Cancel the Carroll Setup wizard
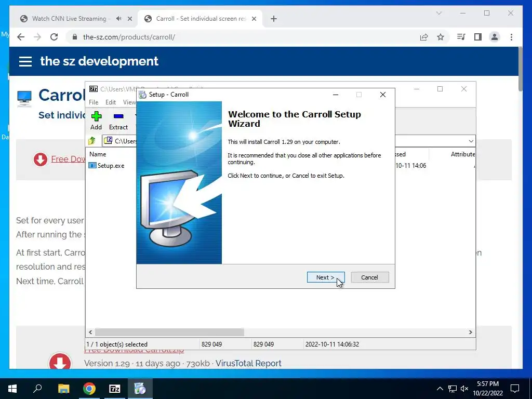532x399 pixels. point(369,277)
